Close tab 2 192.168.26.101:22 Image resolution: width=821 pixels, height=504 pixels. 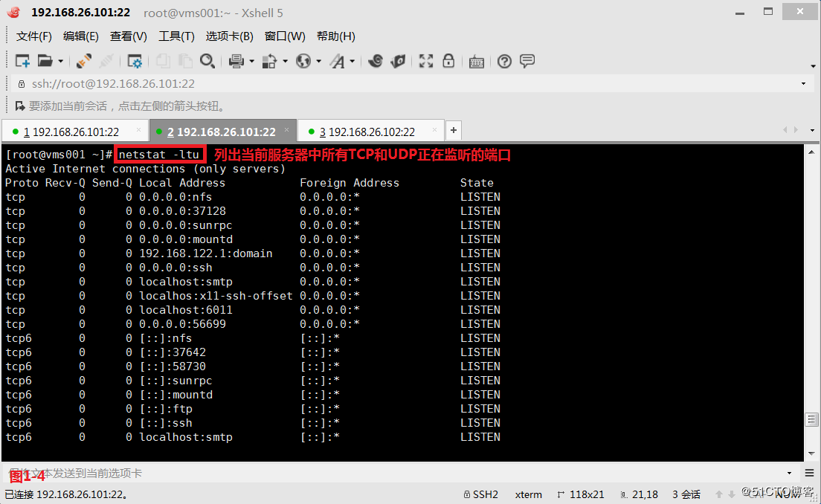pyautogui.click(x=287, y=130)
